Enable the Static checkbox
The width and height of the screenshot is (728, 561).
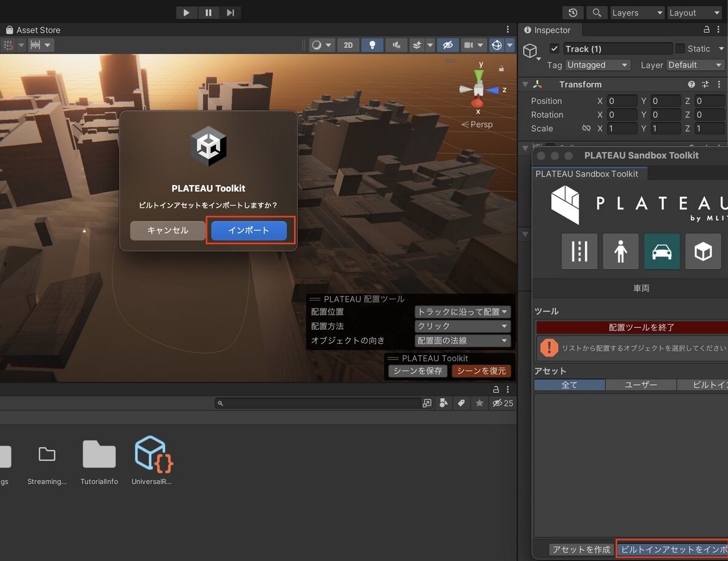click(680, 49)
